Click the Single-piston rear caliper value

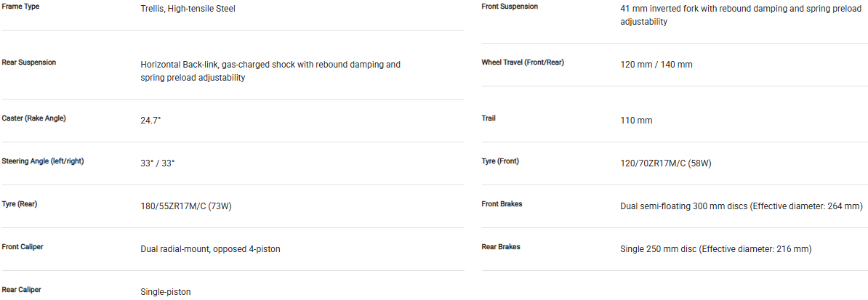pyautogui.click(x=165, y=292)
